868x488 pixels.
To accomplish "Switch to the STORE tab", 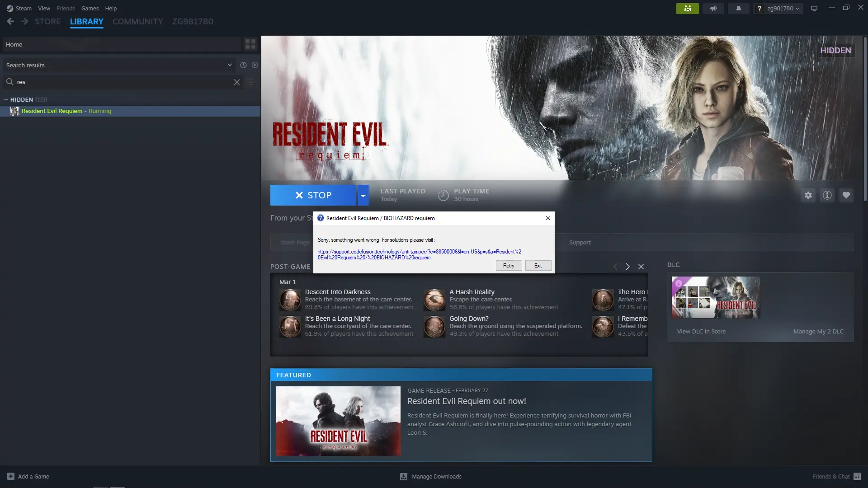I will click(x=47, y=21).
